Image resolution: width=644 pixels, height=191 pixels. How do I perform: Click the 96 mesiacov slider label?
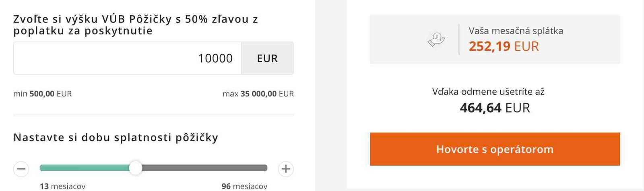coord(244,186)
